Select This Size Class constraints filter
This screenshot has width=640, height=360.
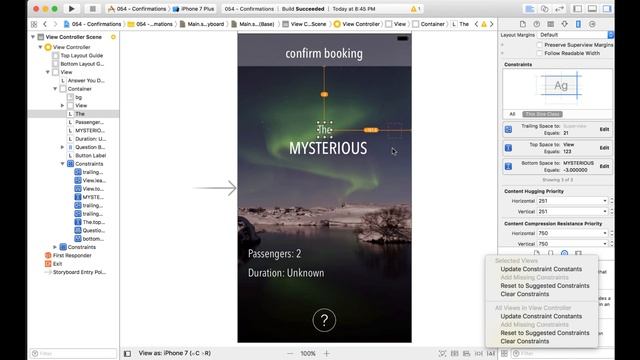(x=542, y=114)
